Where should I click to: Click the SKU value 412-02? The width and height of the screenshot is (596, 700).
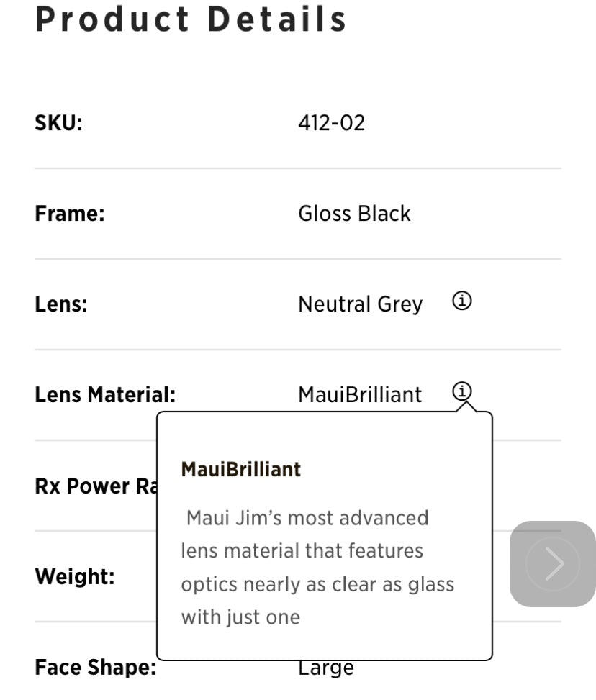point(331,123)
